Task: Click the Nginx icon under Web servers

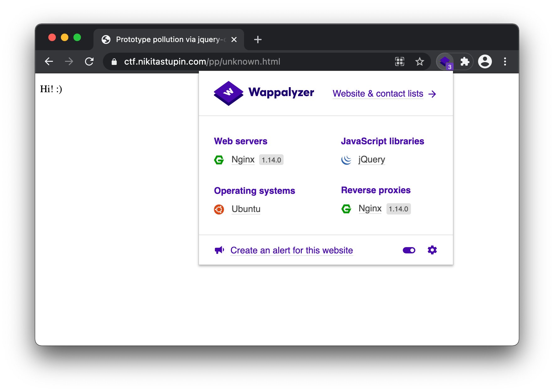Action: pos(219,160)
